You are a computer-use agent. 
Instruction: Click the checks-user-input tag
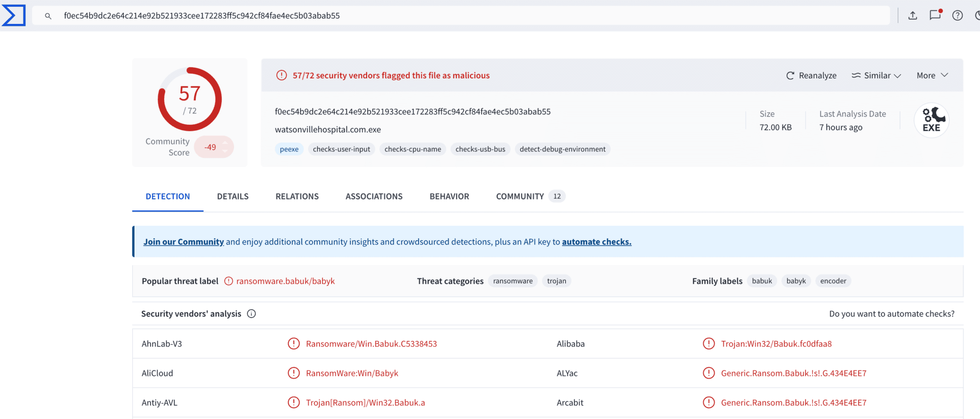click(x=342, y=149)
